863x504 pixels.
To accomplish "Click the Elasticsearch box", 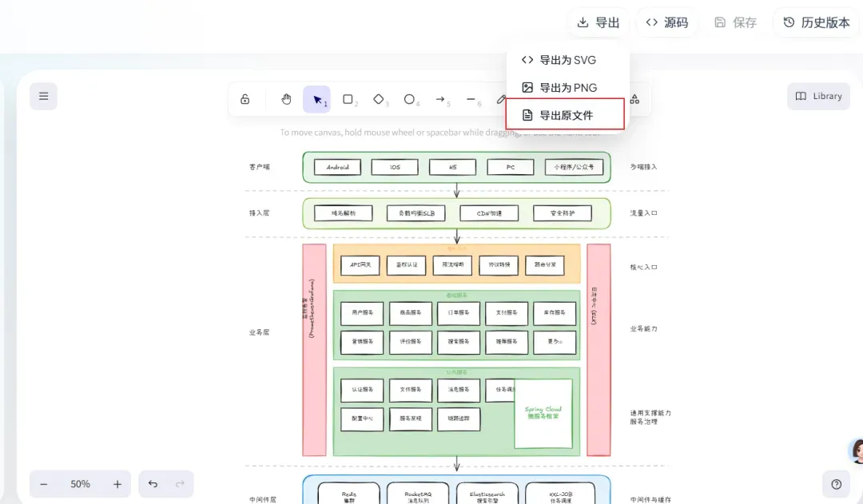I will tap(487, 494).
